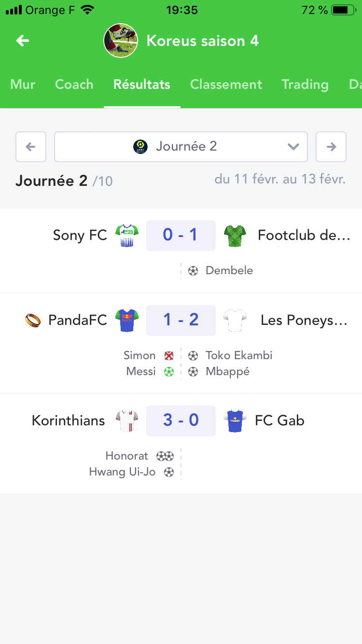This screenshot has height=644, width=362.
Task: Open the Trading tab
Action: tap(305, 84)
